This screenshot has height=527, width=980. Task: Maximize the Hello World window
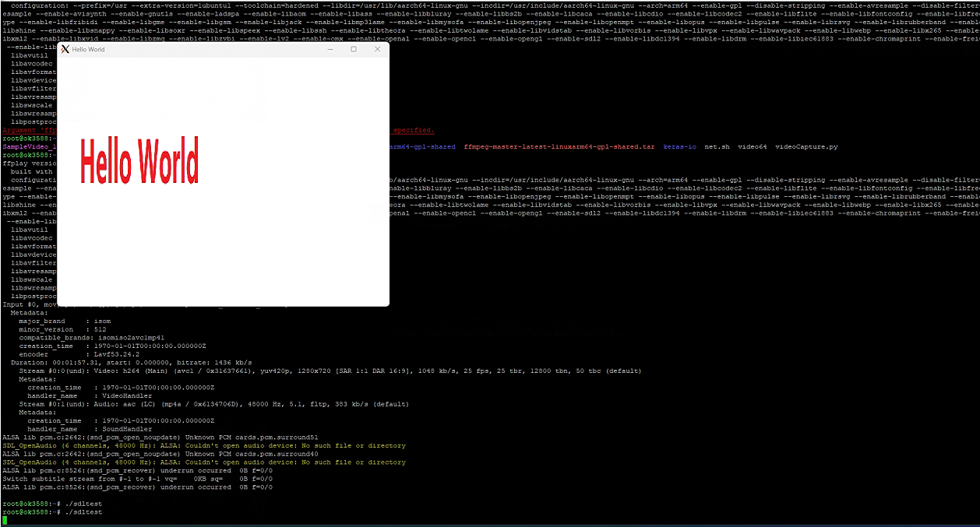click(x=354, y=49)
